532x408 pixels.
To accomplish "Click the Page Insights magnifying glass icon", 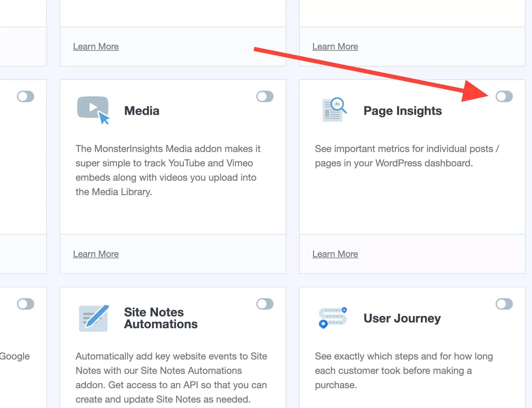I will coord(333,110).
